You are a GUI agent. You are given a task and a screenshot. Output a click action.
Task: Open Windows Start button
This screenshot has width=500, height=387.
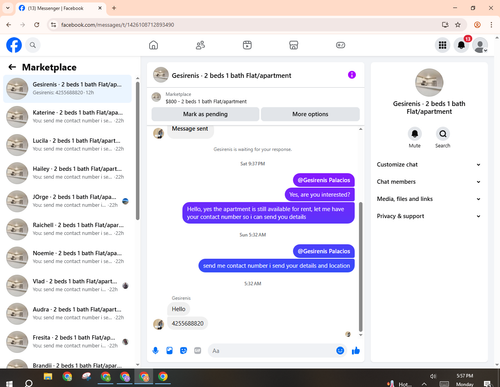coord(9,383)
